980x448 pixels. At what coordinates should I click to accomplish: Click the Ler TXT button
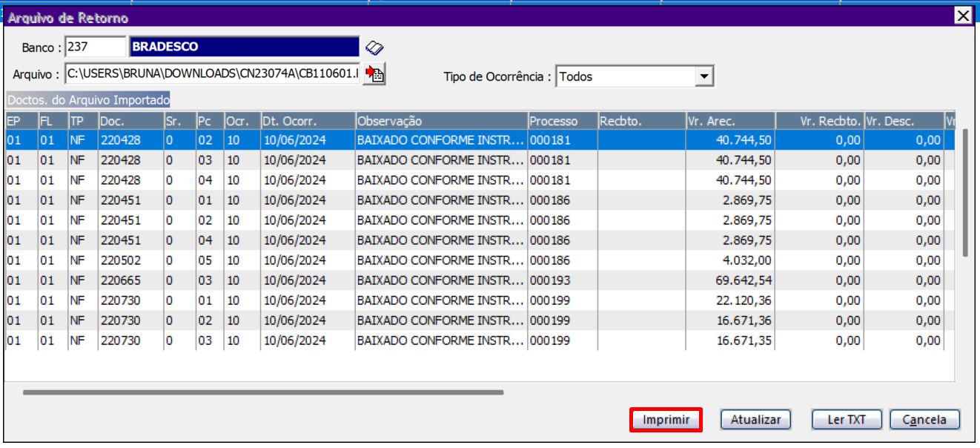pyautogui.click(x=847, y=420)
